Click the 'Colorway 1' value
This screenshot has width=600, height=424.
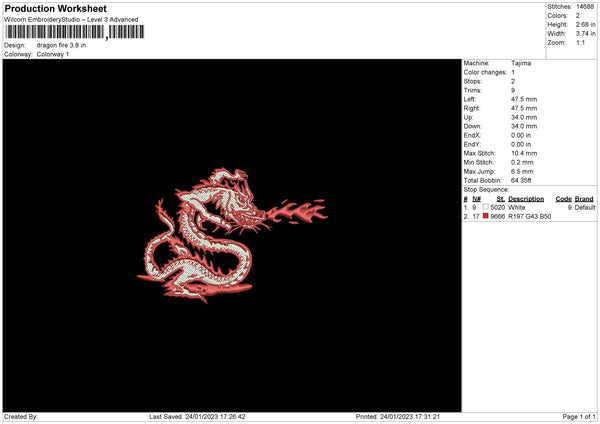tap(53, 54)
